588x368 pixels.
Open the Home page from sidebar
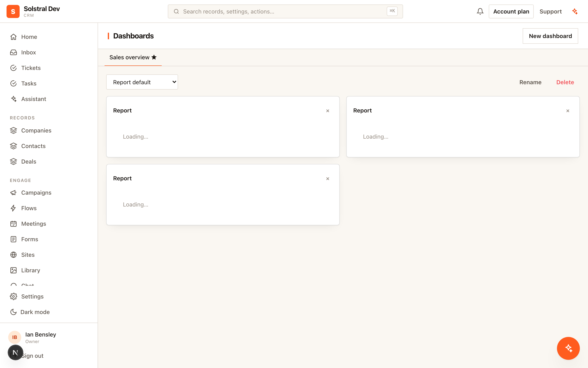tap(49, 37)
